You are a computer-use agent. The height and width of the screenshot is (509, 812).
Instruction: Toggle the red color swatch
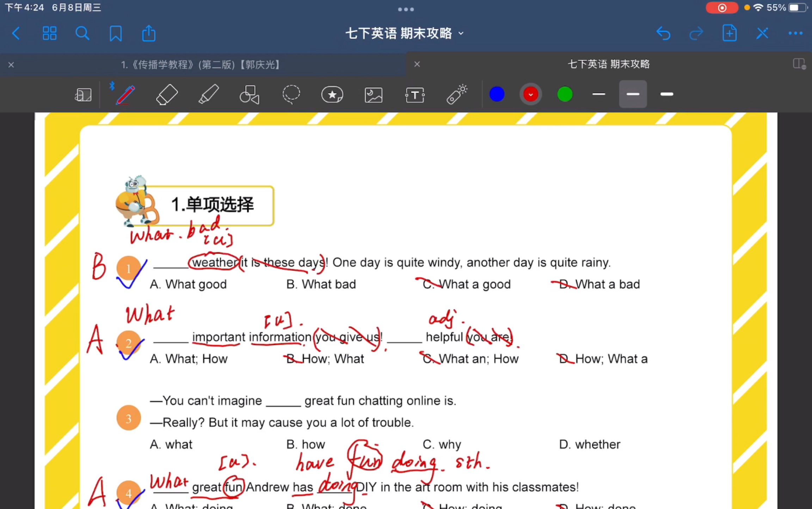pyautogui.click(x=531, y=94)
